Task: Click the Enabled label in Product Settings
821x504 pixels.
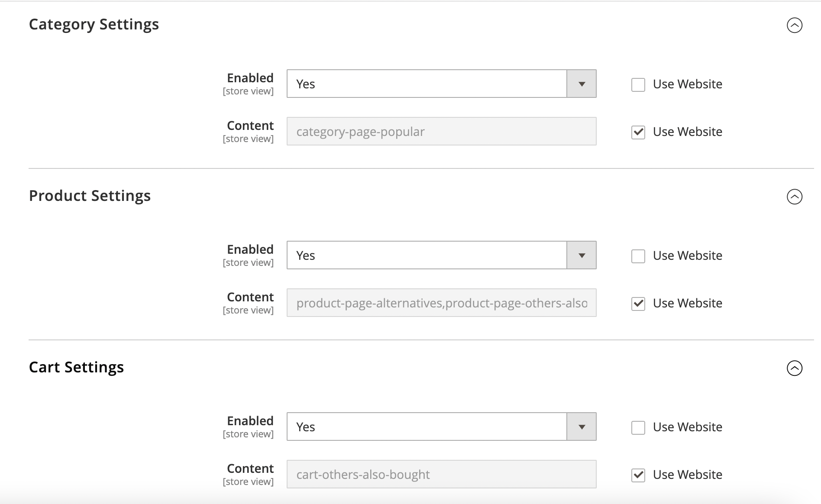Action: (250, 249)
